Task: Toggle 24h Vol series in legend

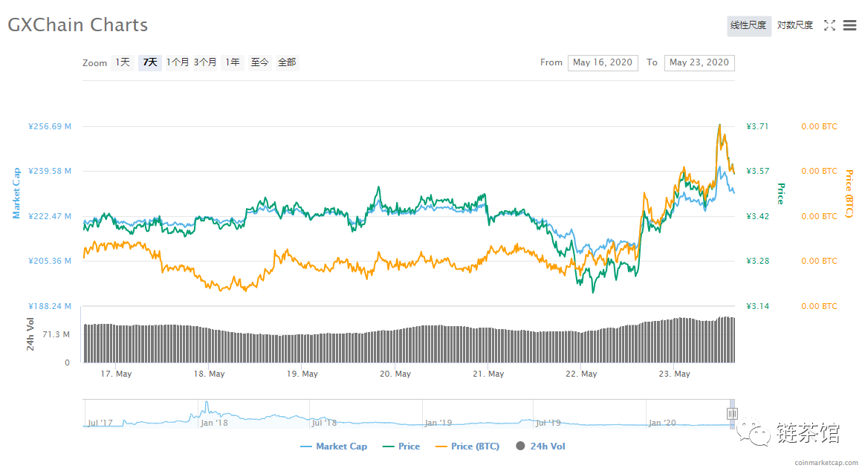Action: 540,446
